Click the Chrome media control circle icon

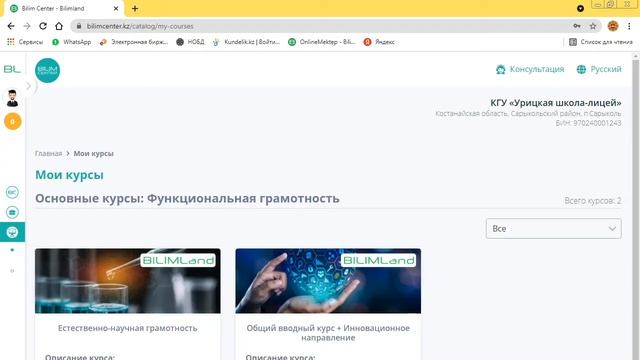click(x=580, y=8)
